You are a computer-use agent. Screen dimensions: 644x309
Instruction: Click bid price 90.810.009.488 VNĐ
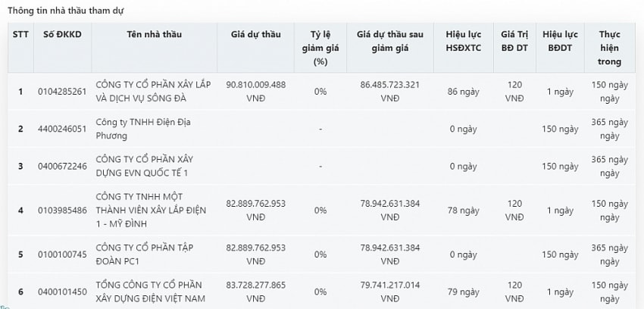pos(255,92)
